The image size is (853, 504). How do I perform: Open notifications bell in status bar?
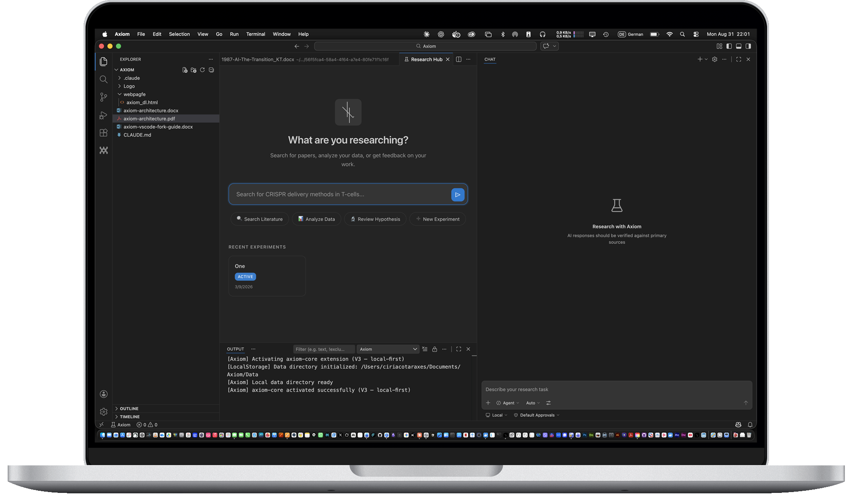click(750, 425)
